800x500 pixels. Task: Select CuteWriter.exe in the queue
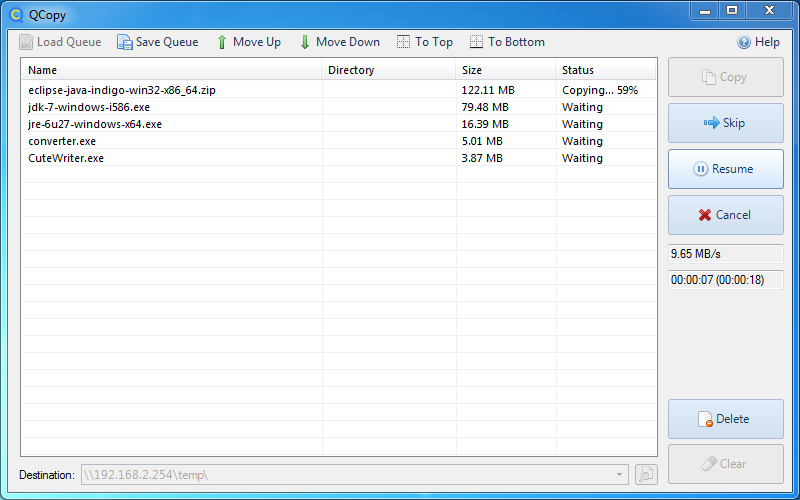point(66,158)
